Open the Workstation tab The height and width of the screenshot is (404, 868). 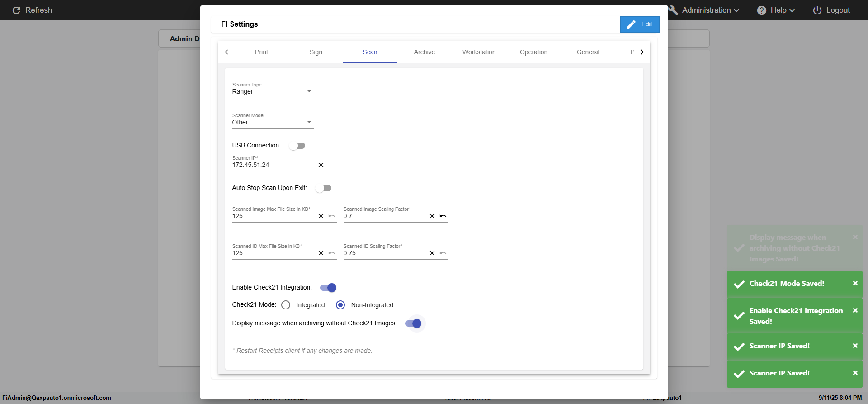pos(479,52)
